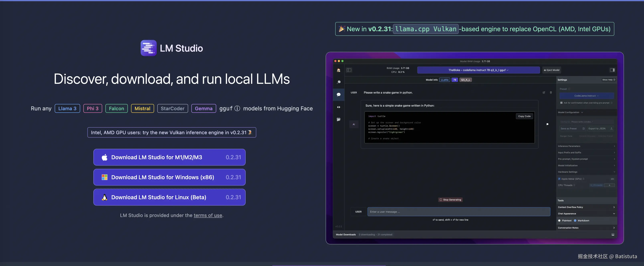This screenshot has height=266, width=644.
Task: Click the user message input field
Action: click(x=458, y=212)
